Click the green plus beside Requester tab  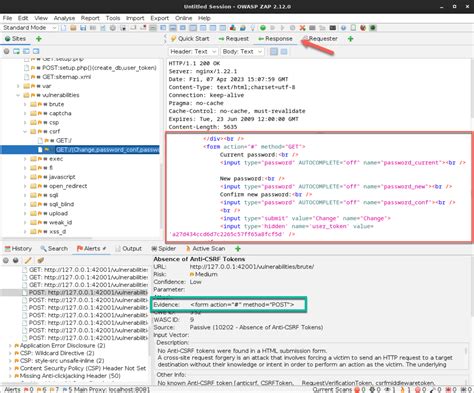click(x=350, y=39)
